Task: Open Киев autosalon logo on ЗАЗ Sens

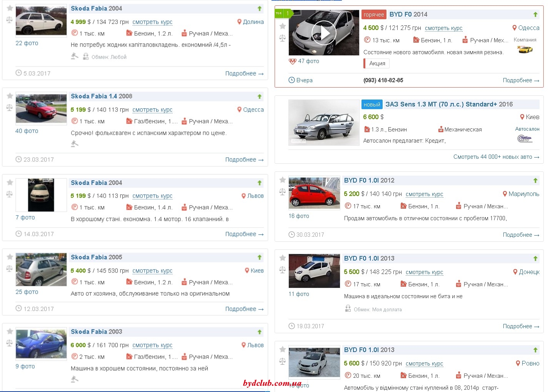Action: pyautogui.click(x=525, y=139)
